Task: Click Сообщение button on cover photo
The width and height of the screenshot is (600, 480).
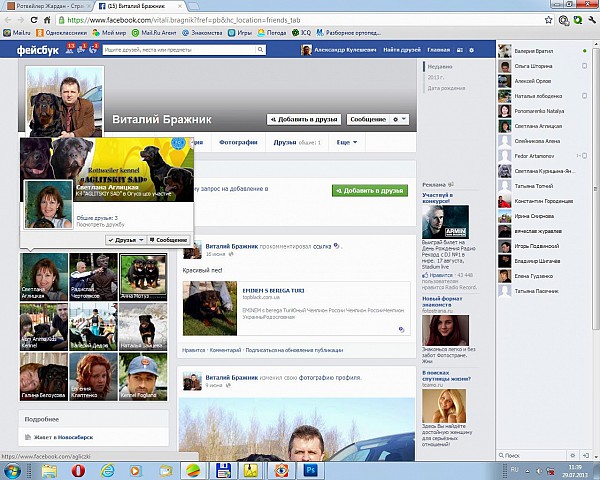Action: click(368, 119)
